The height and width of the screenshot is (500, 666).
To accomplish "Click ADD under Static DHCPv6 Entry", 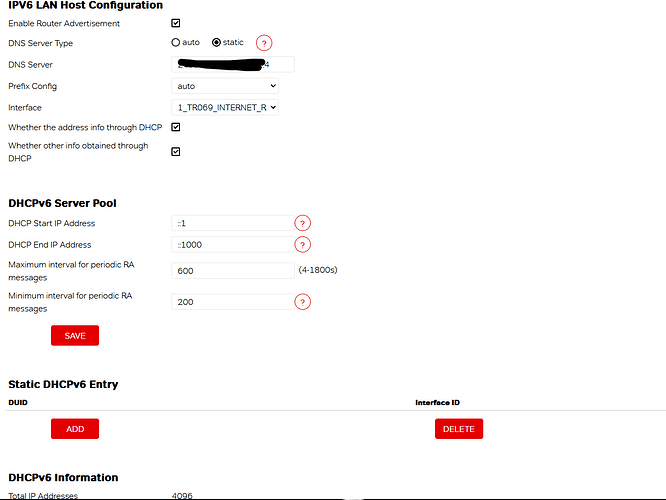I will point(75,429).
